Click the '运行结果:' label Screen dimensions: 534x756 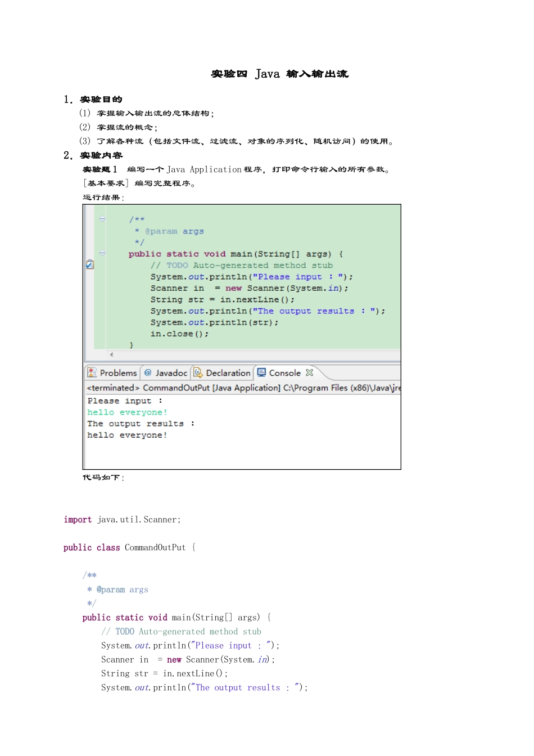coord(103,197)
